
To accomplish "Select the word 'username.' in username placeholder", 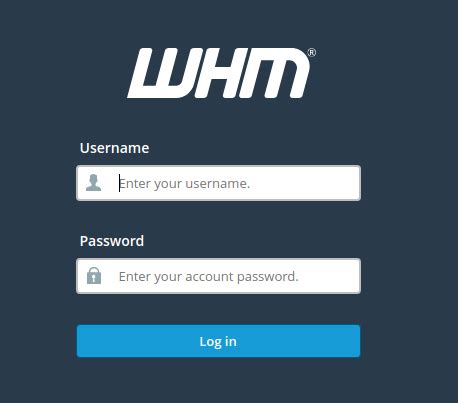I will (218, 184).
